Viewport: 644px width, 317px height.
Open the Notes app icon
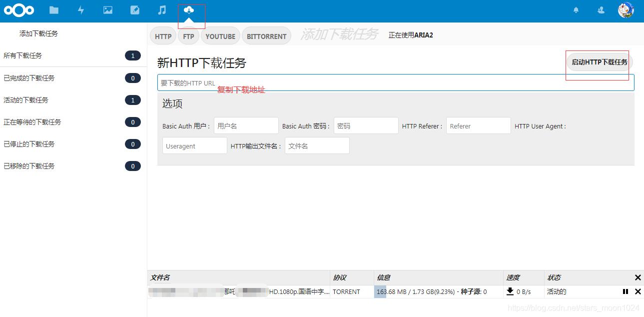[x=134, y=10]
